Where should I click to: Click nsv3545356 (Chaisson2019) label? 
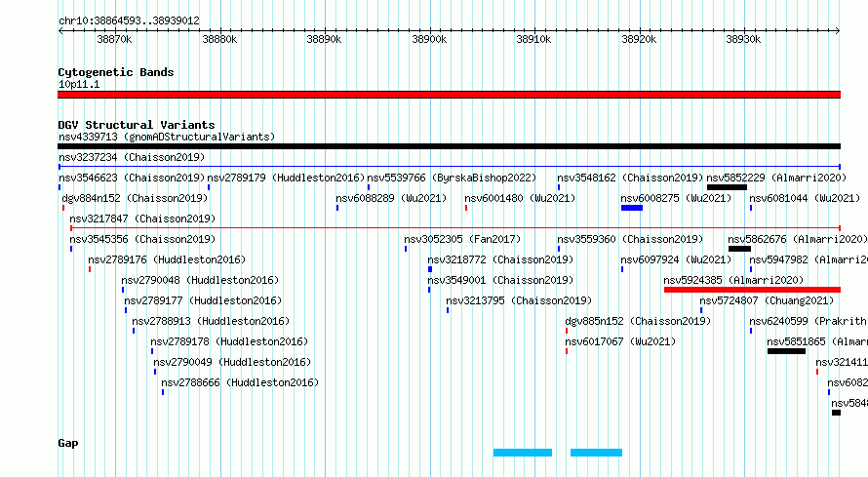(142, 239)
